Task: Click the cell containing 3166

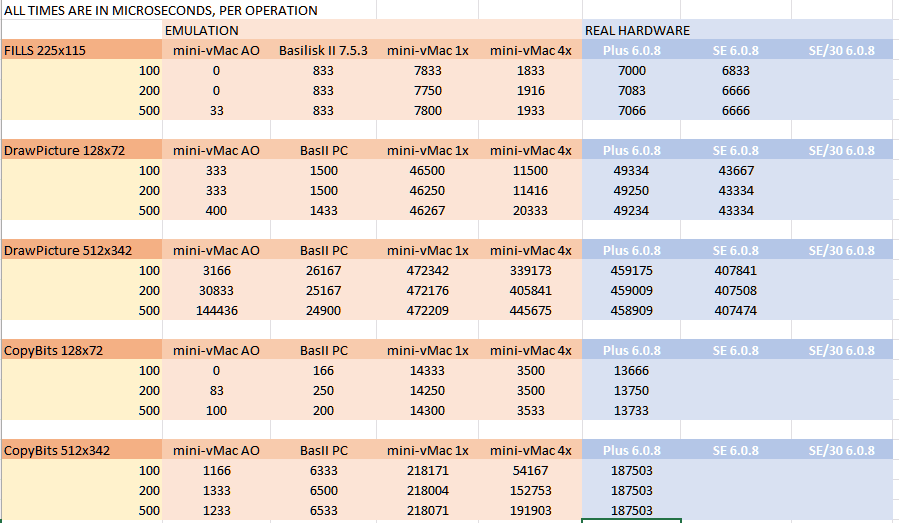Action: click(216, 271)
